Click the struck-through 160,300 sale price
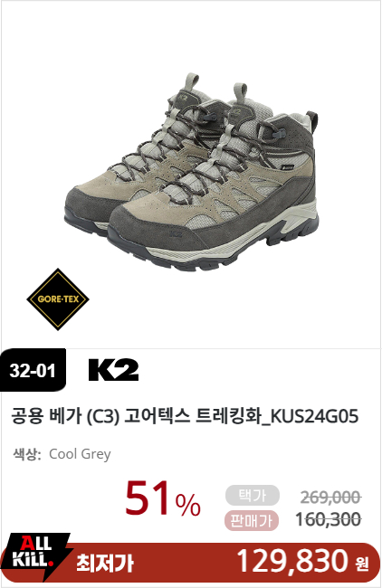The image size is (382, 588). click(329, 519)
